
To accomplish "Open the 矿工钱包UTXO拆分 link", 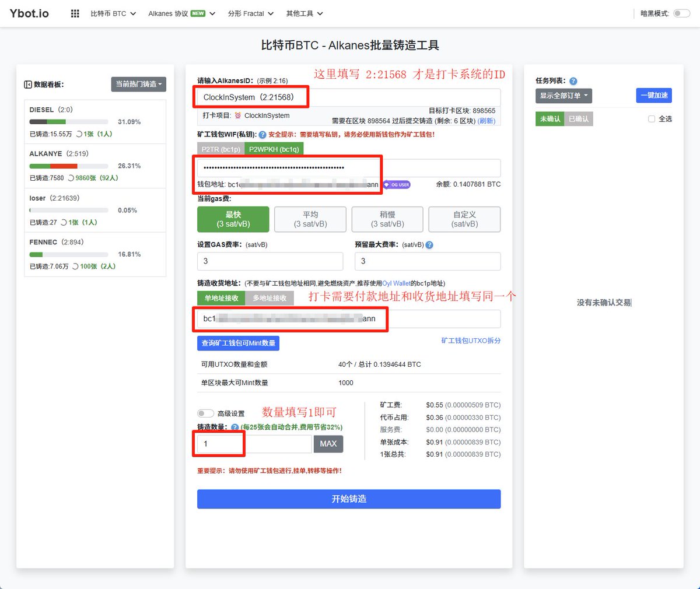I will 471,341.
